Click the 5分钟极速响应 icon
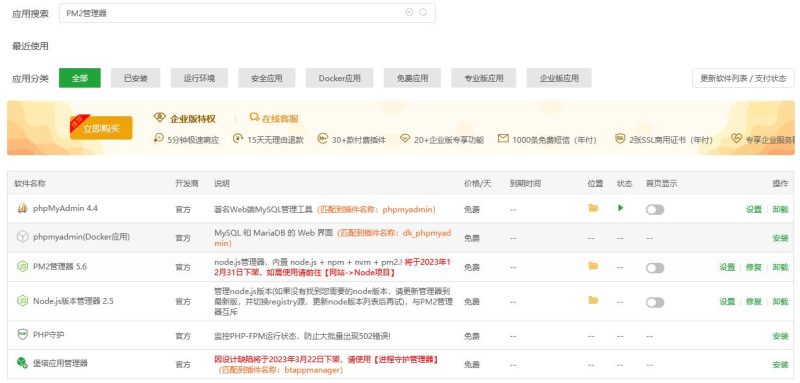This screenshot has height=383, width=800. pyautogui.click(x=158, y=139)
